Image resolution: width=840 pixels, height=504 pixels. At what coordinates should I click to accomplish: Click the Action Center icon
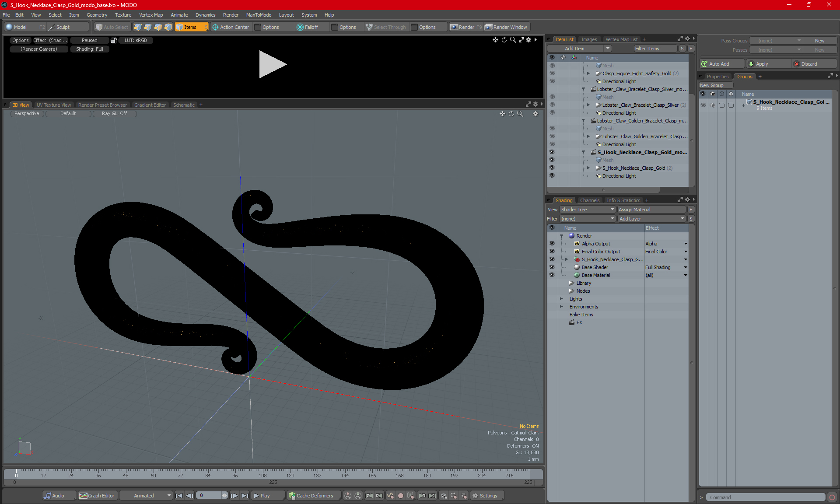coord(215,27)
